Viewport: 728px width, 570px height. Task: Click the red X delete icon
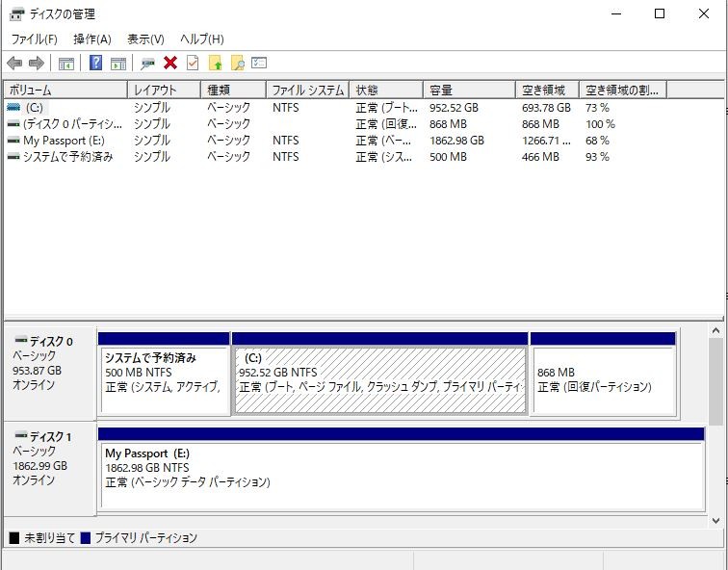pyautogui.click(x=170, y=63)
